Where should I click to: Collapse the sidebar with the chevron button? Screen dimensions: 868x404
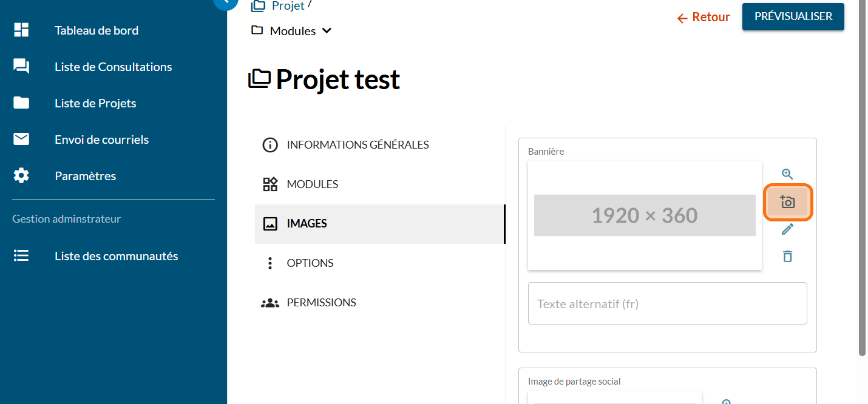[226, 2]
